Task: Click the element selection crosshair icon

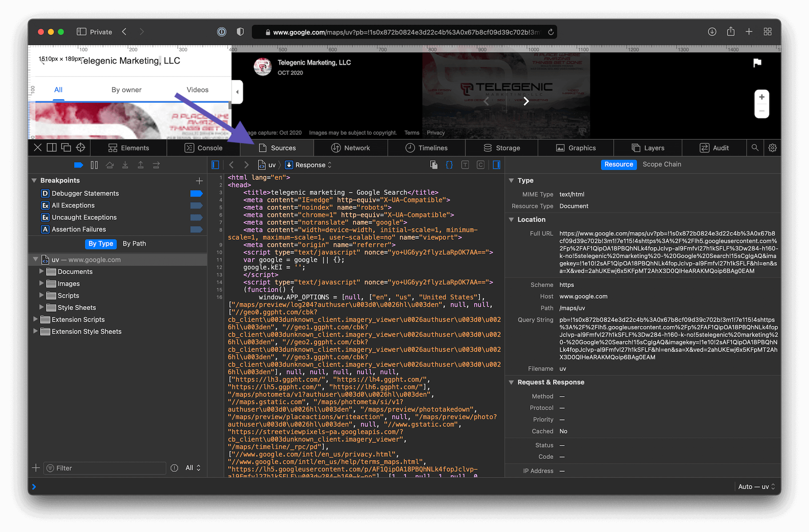Action: pos(80,148)
